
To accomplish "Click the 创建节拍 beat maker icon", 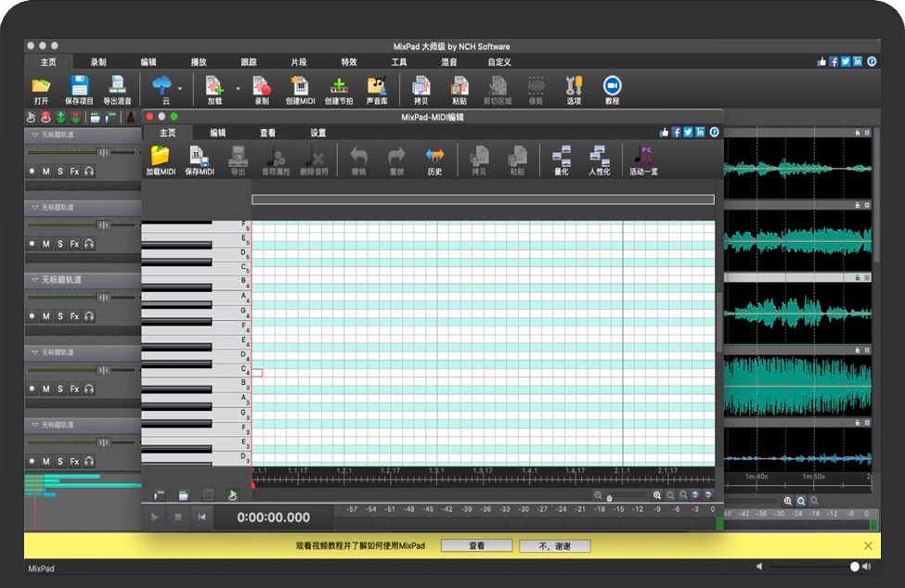I will (x=338, y=87).
